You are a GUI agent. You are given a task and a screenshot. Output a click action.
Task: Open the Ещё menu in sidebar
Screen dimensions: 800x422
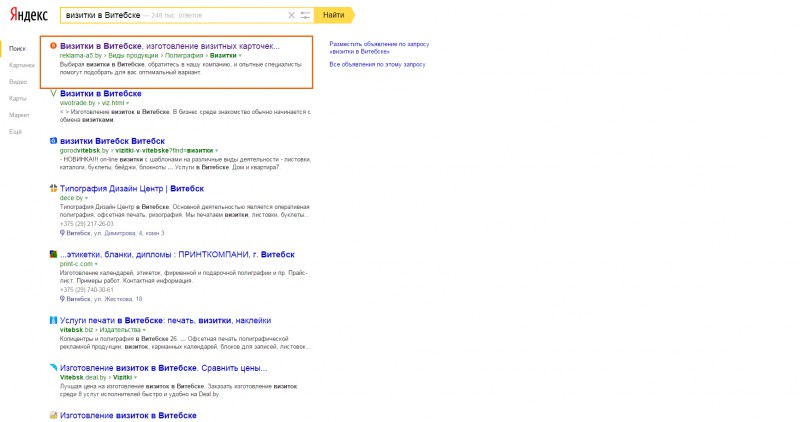pos(15,132)
